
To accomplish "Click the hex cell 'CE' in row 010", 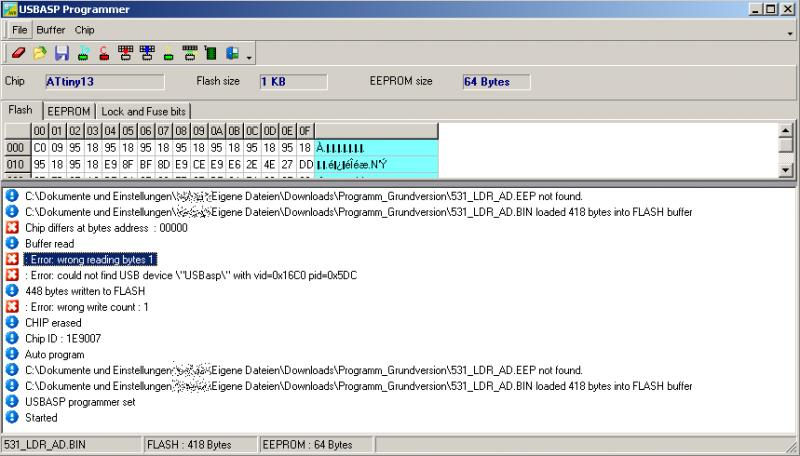I will click(x=199, y=164).
